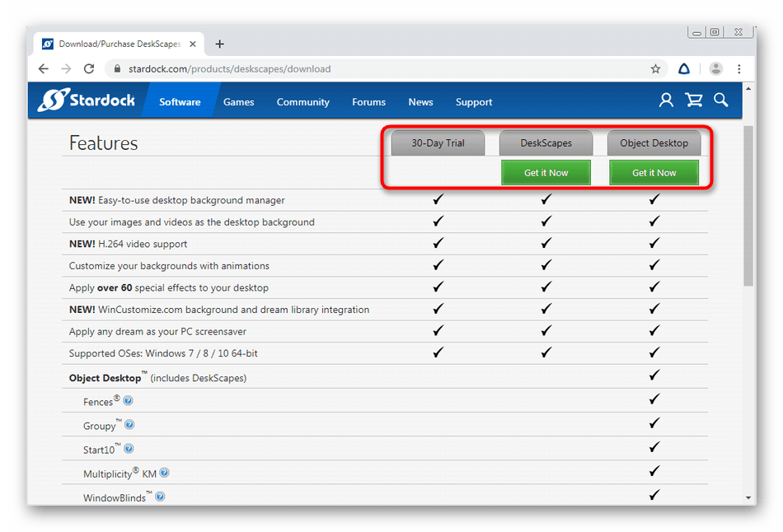This screenshot has height=532, width=783.
Task: Open a new tab with plus button
Action: pos(219,44)
